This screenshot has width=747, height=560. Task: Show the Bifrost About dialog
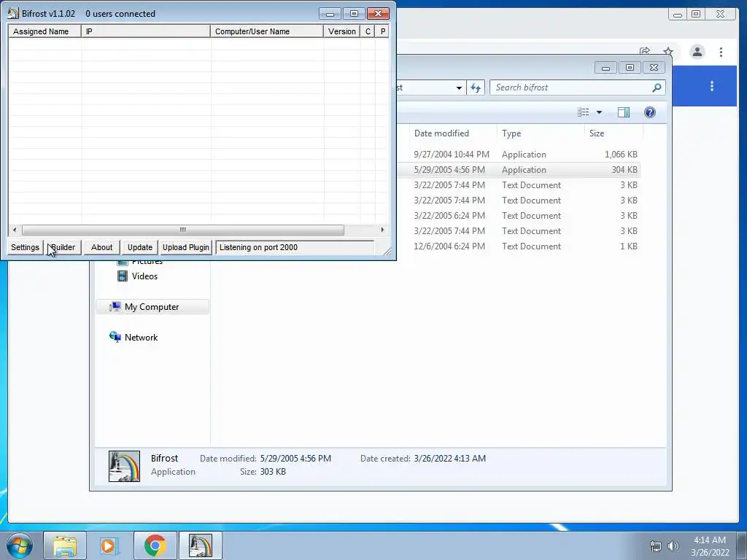coord(101,247)
